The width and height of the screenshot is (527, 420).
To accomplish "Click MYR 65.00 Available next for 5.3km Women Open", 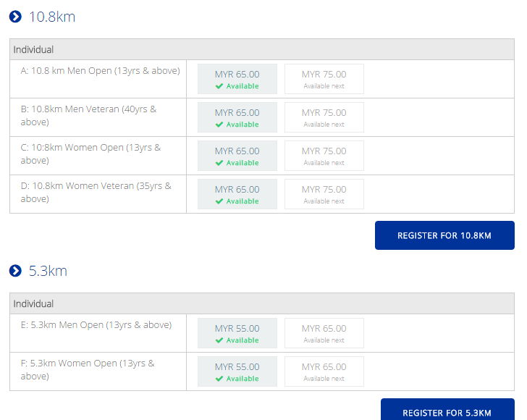I will (324, 371).
